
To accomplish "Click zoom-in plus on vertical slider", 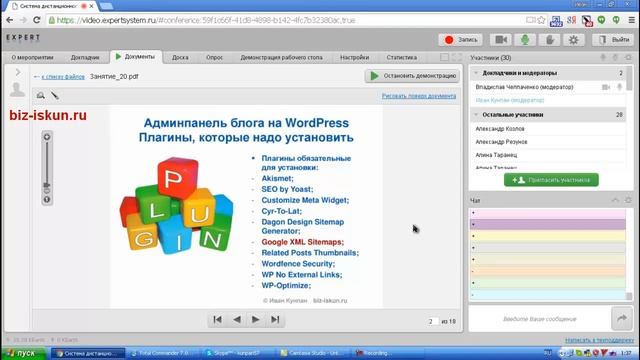I will click(x=47, y=137).
